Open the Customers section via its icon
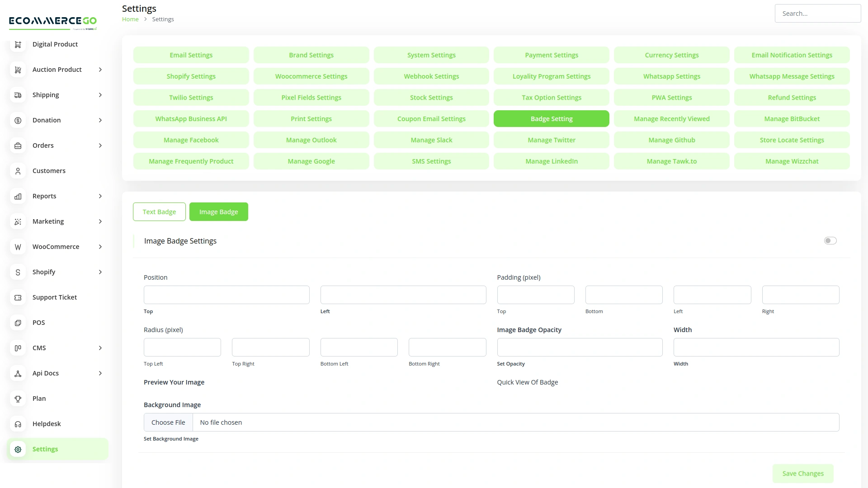 click(18, 171)
